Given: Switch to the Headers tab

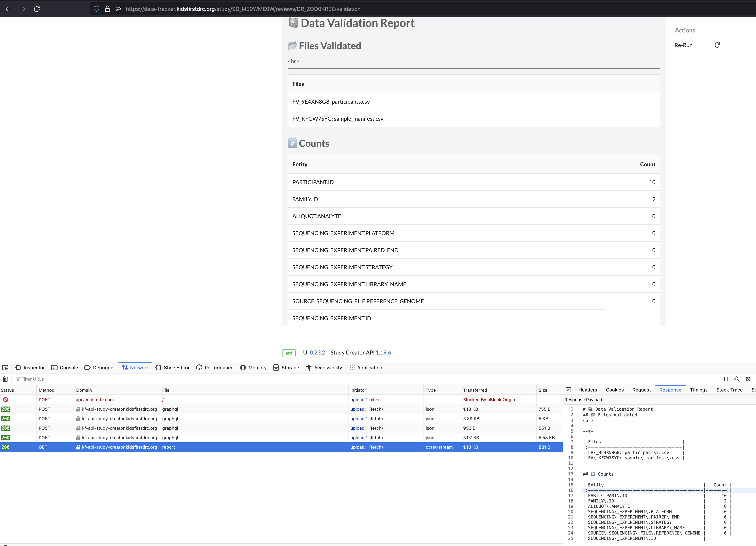Looking at the screenshot, I should 588,390.
